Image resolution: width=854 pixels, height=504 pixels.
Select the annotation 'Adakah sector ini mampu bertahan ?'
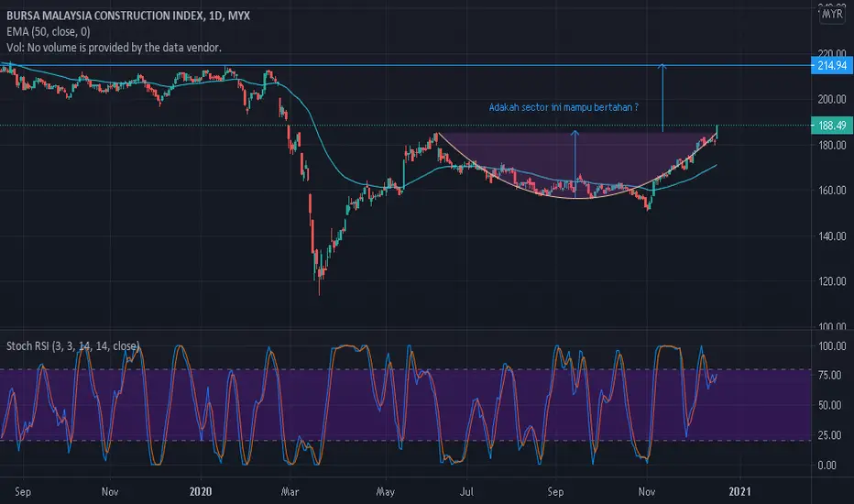[564, 107]
